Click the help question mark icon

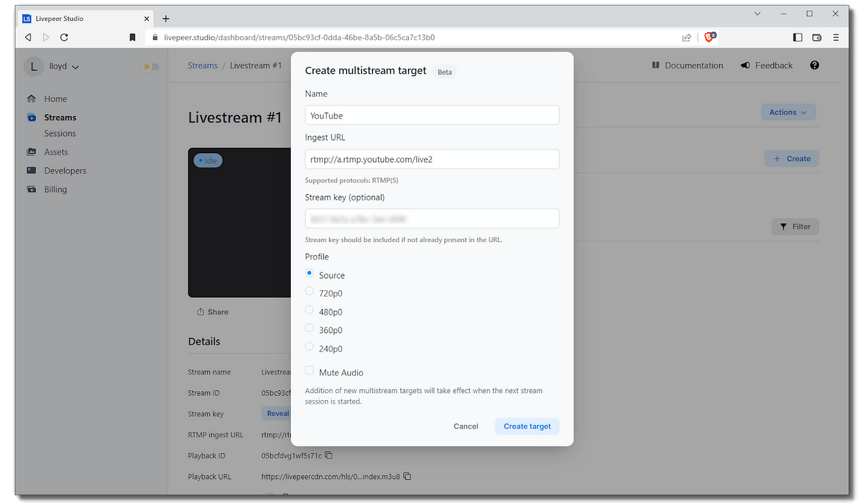click(815, 65)
